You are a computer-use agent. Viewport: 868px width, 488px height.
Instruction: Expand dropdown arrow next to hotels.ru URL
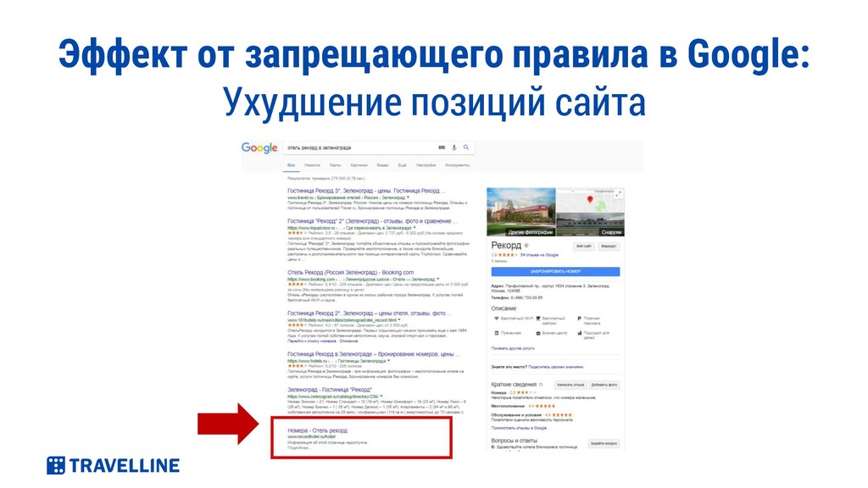point(387,361)
